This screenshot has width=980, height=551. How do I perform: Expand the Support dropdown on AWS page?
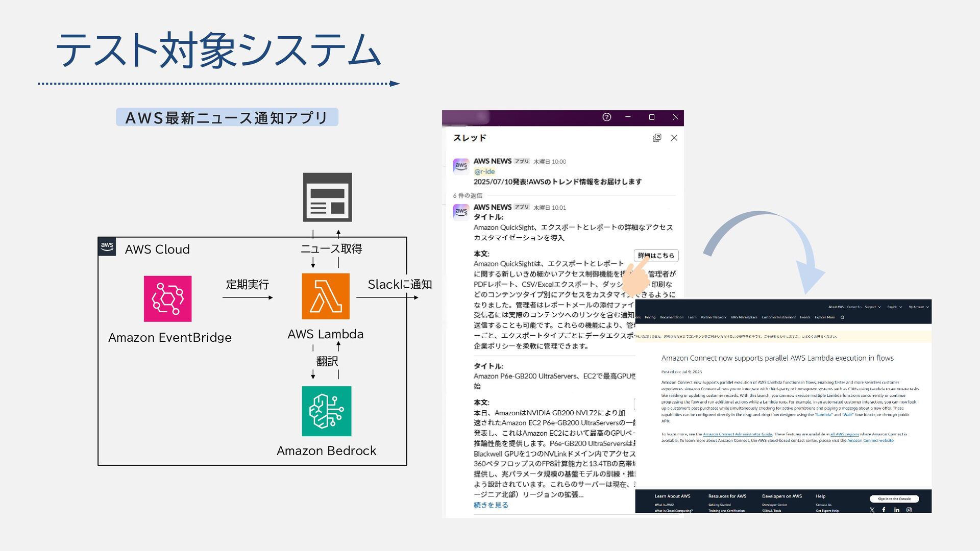873,307
